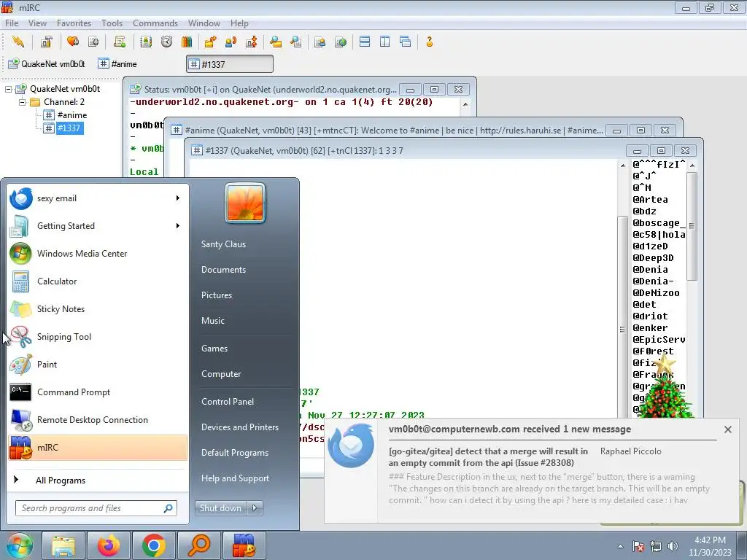
Task: Launch Snipping Tool from Start menu
Action: pos(98,337)
